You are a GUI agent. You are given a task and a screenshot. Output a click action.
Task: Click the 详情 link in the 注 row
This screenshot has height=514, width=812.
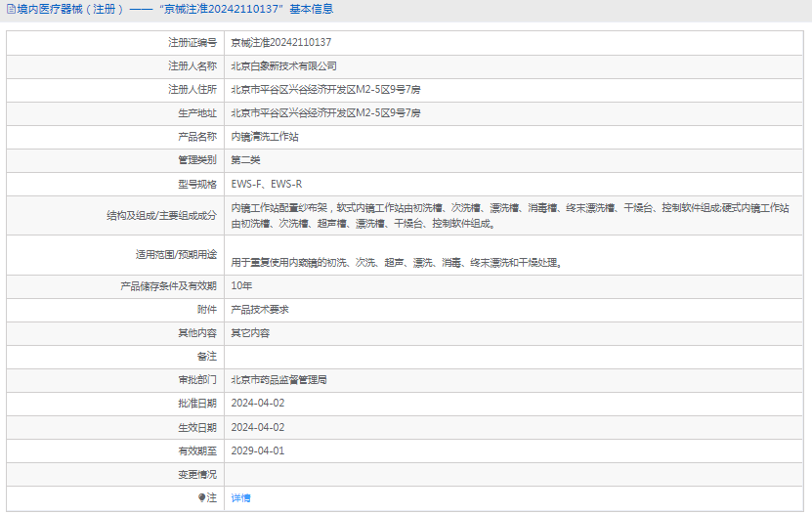point(240,498)
